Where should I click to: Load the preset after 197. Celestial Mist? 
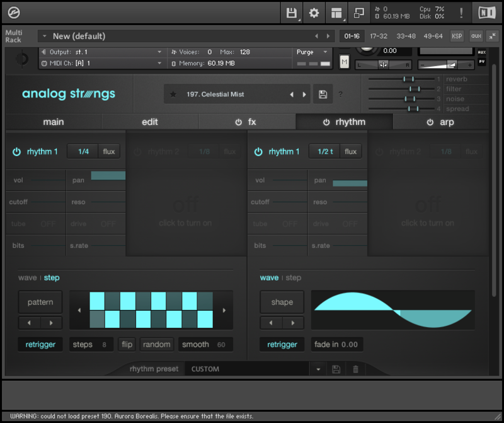tap(304, 95)
